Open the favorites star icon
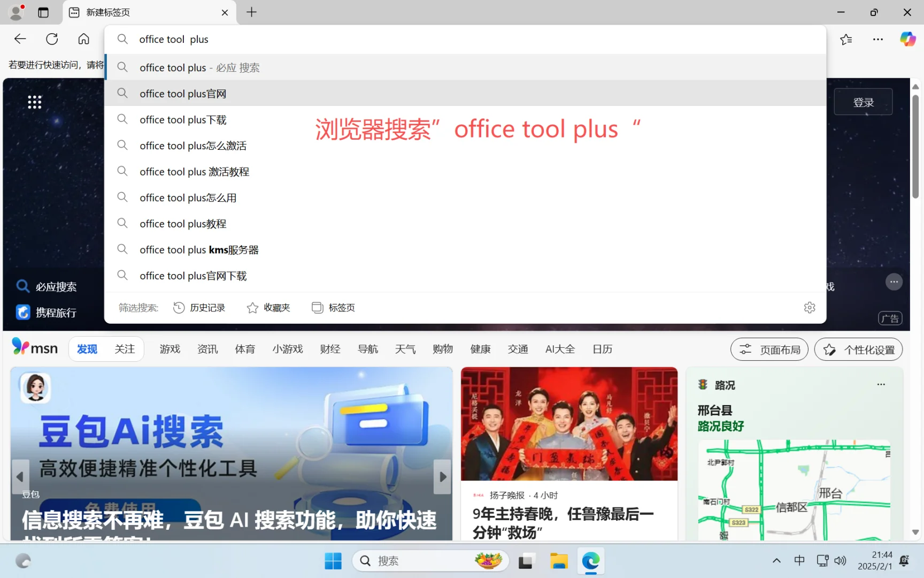Screen dimensions: 924x578 pyautogui.click(x=845, y=39)
